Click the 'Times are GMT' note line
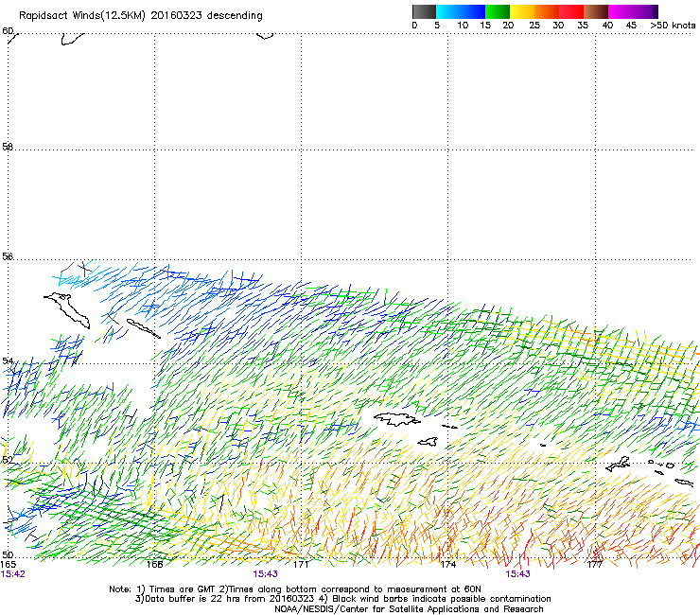The width and height of the screenshot is (700, 615). 295,589
